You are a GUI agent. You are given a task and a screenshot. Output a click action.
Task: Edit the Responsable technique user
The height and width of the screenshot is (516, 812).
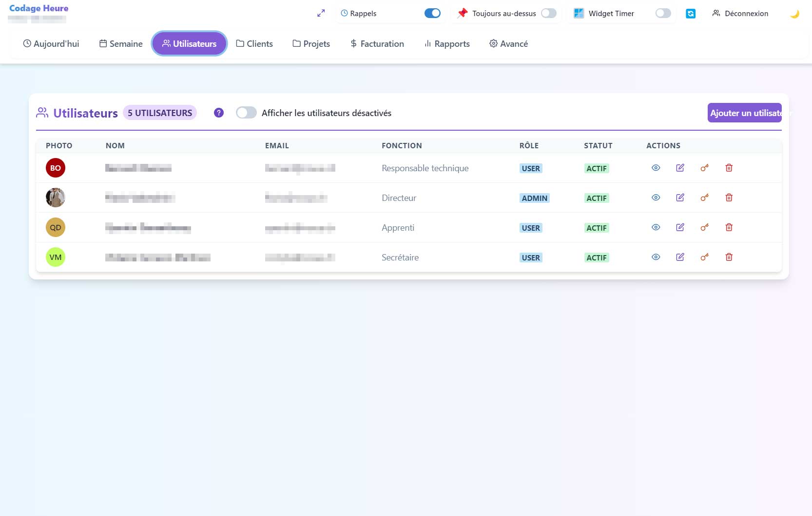680,168
